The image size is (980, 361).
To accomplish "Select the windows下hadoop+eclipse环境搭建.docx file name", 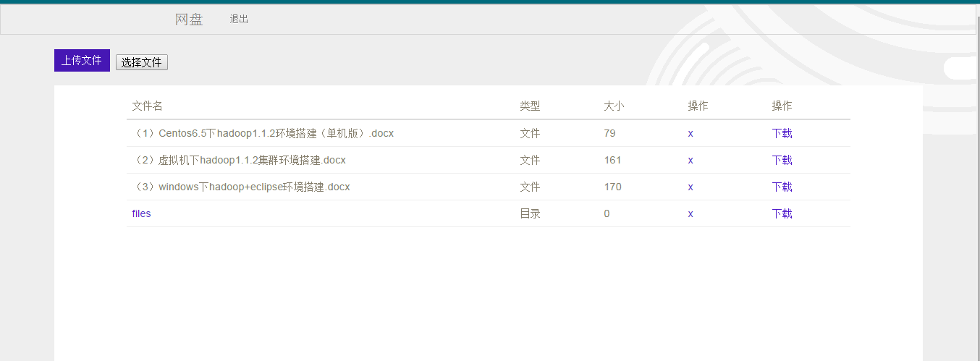I will [x=241, y=187].
